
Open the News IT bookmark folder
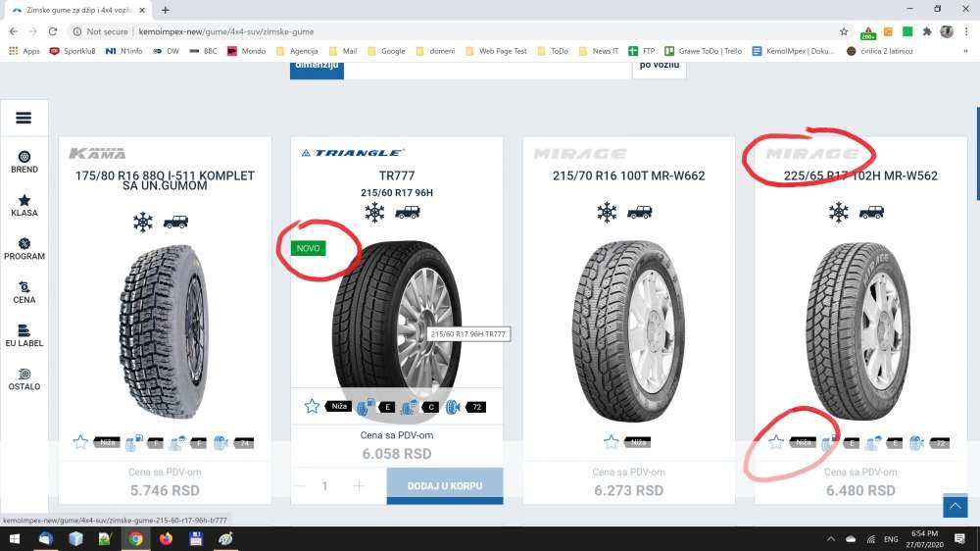(x=599, y=51)
